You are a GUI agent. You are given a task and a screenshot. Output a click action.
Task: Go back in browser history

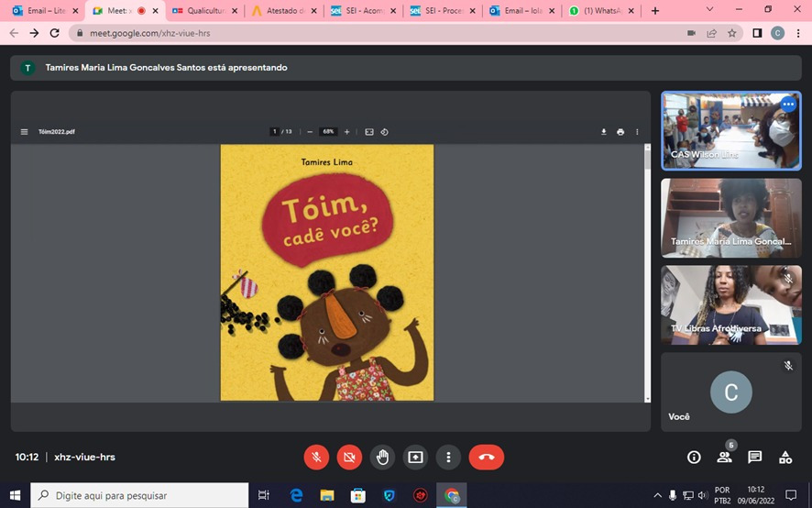click(x=14, y=33)
